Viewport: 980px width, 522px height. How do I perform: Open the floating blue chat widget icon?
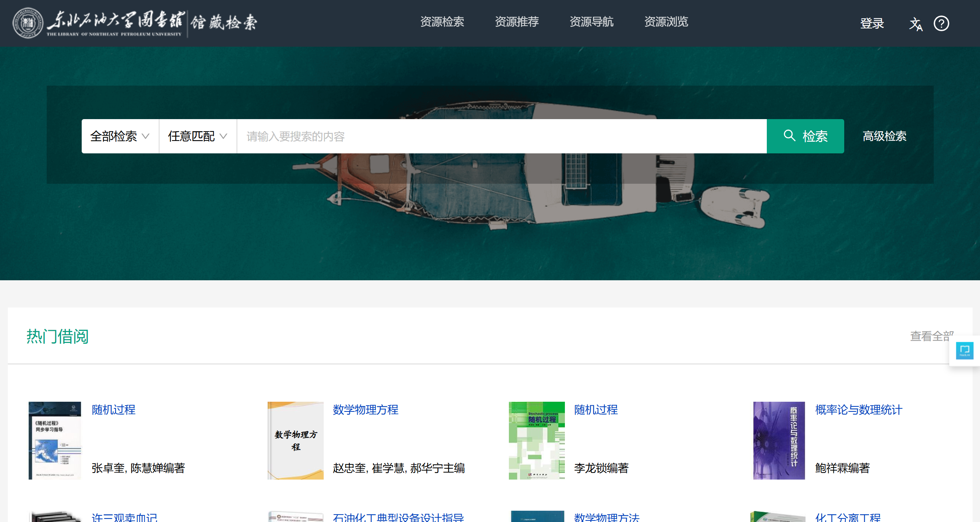point(964,350)
